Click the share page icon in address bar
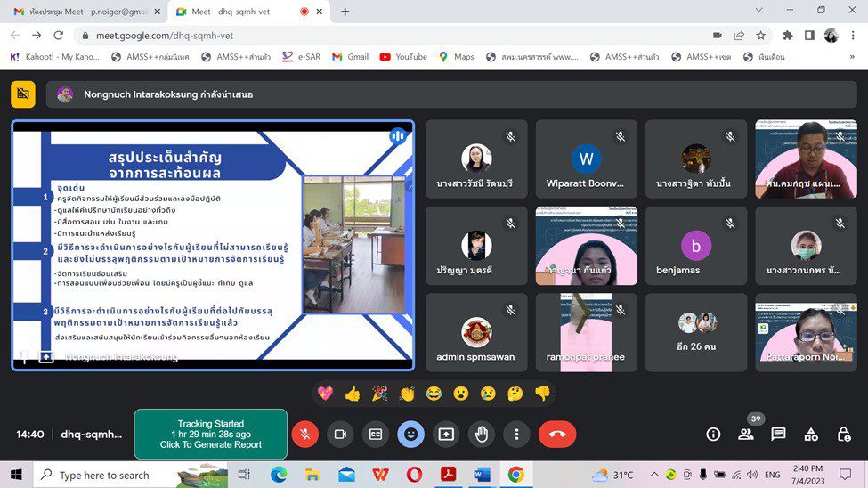 [x=739, y=36]
